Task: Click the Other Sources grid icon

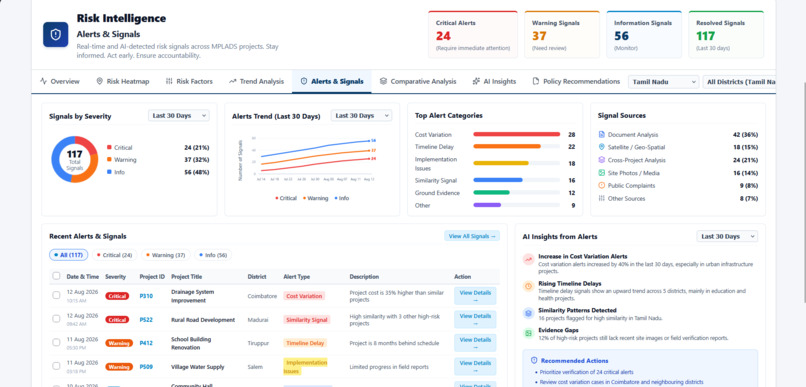Action: point(601,198)
